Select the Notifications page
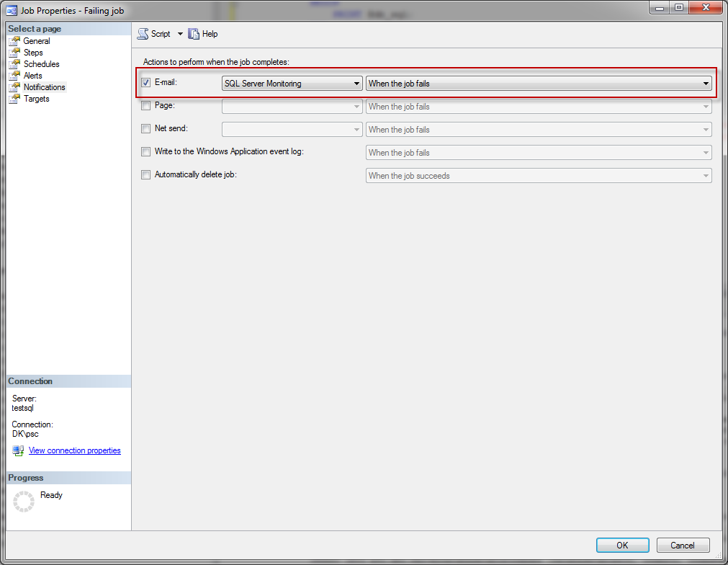Image resolution: width=728 pixels, height=565 pixels. (44, 87)
